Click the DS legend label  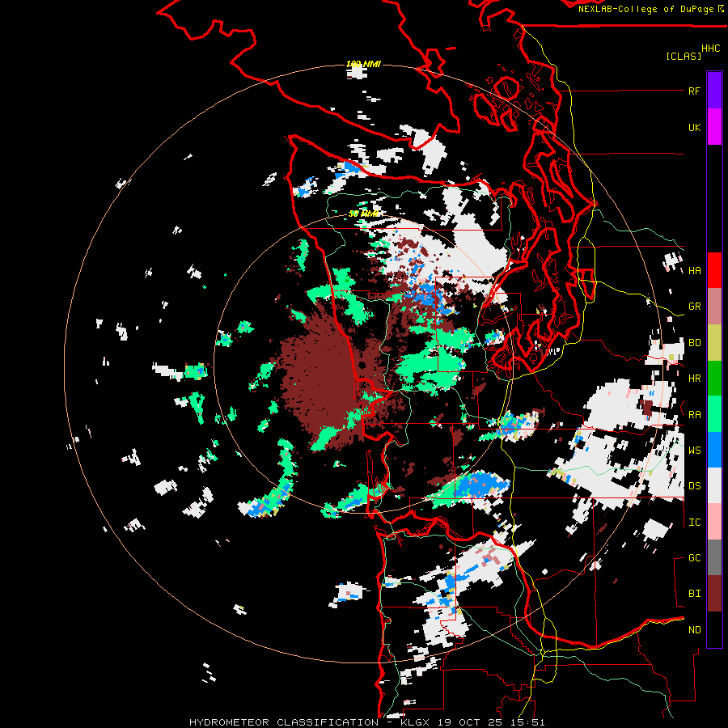click(x=694, y=486)
